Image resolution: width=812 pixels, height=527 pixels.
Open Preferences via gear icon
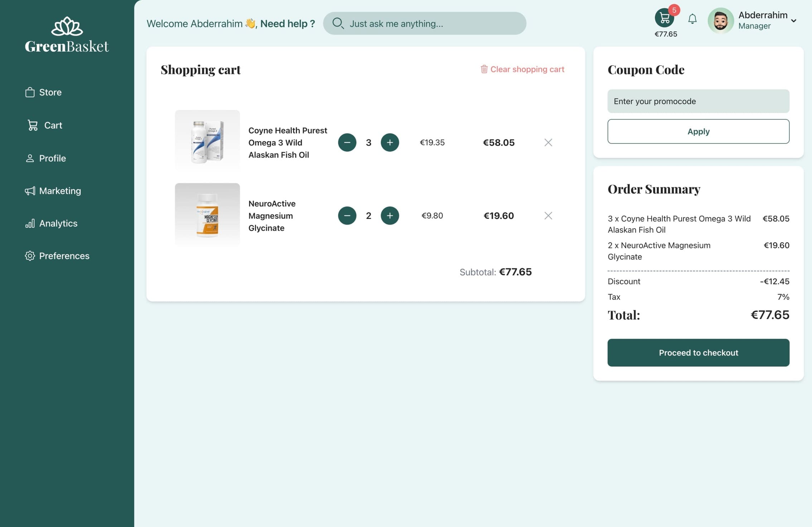[x=30, y=255]
